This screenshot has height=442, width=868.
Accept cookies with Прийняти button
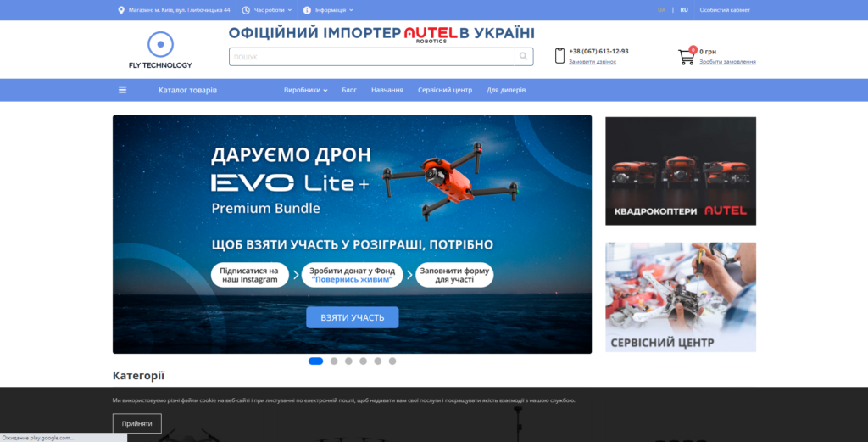point(136,422)
